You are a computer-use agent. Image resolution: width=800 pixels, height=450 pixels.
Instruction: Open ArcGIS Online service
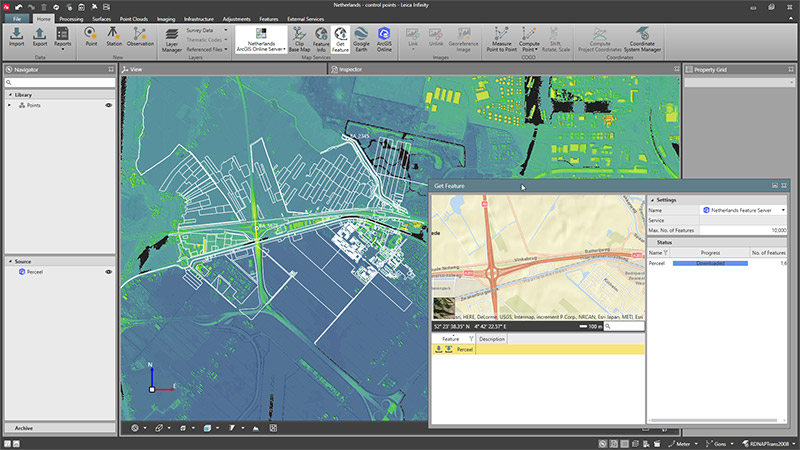click(x=384, y=39)
